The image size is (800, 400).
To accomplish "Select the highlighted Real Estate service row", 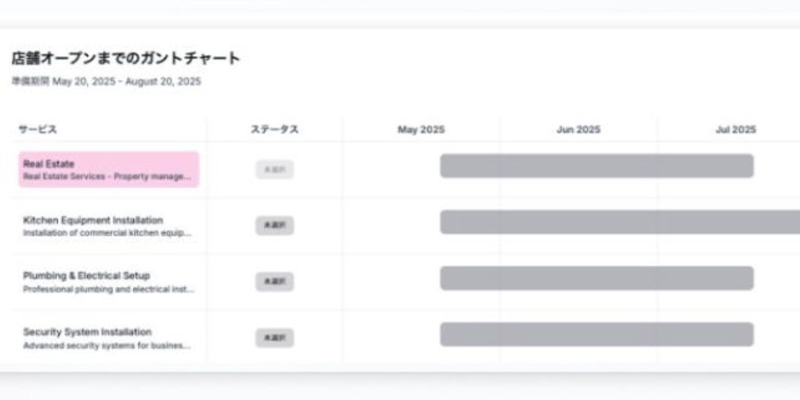I will [109, 169].
